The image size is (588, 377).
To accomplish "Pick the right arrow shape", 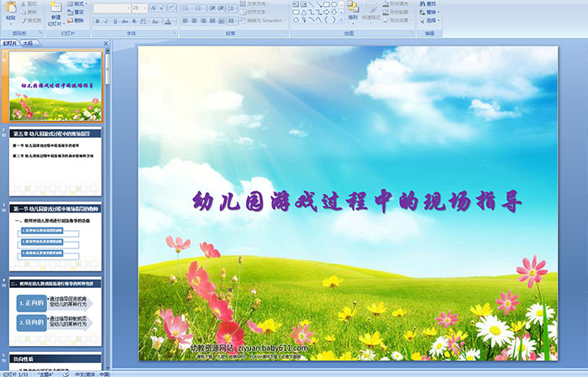I will [326, 12].
